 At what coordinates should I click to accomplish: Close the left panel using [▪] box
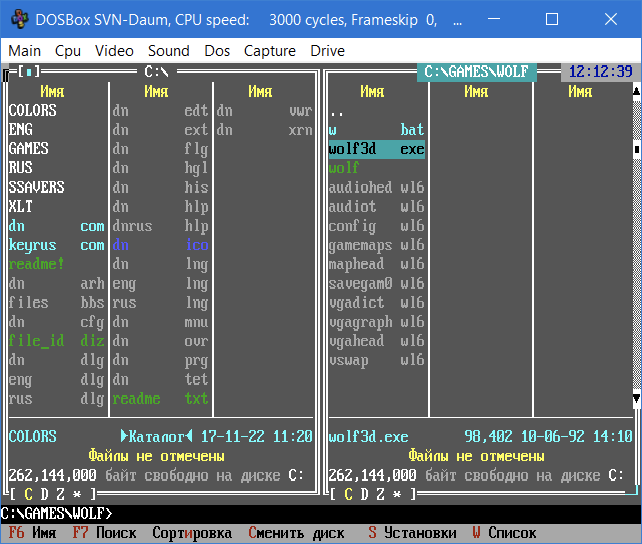[x=28, y=72]
